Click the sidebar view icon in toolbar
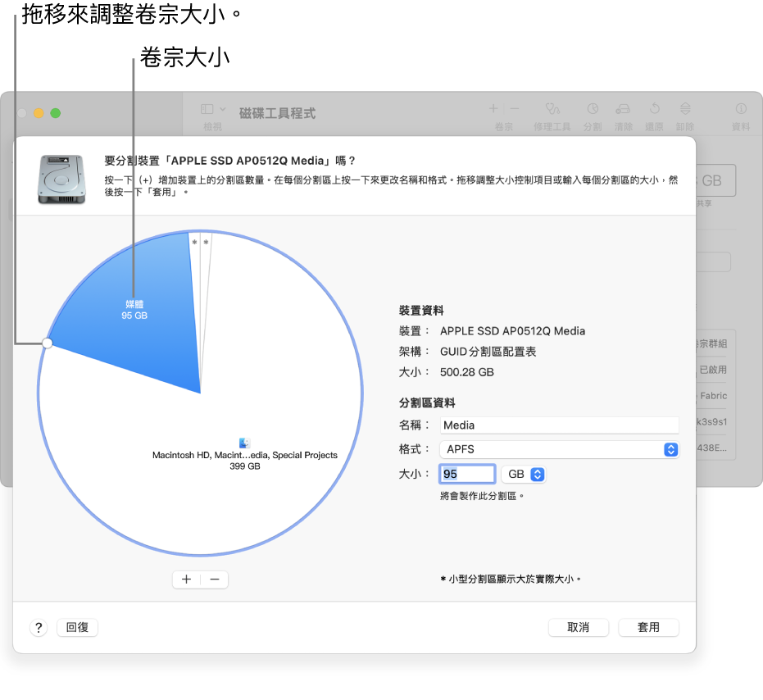Screen dimensions: 763x700 pos(207,109)
